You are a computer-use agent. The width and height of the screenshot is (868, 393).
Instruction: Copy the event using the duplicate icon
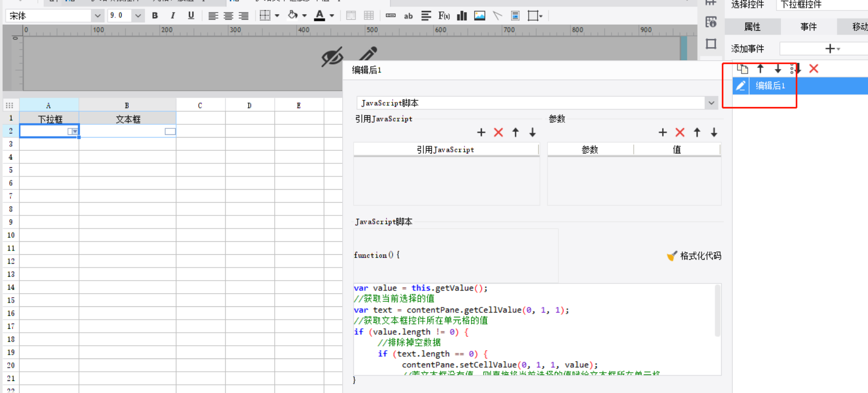742,69
